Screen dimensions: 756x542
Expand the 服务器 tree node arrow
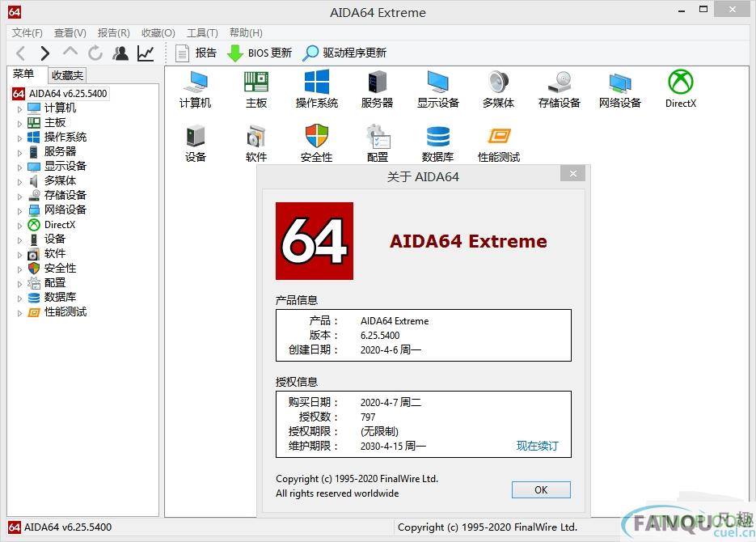click(x=19, y=152)
